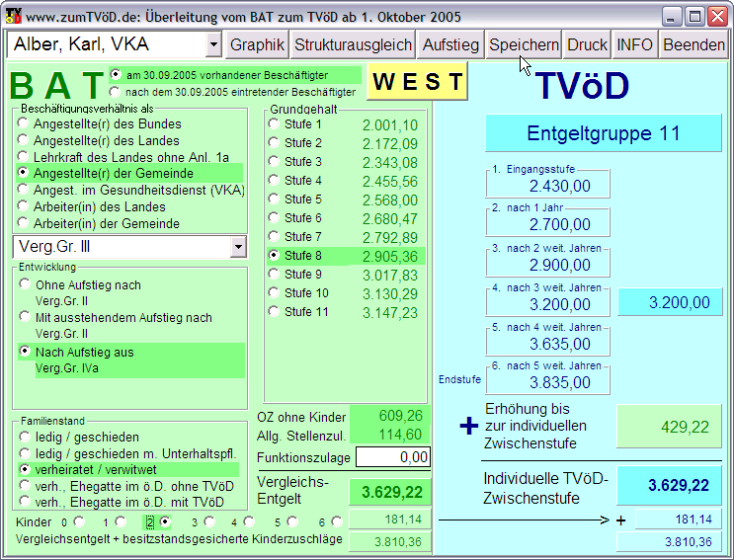Open the Verg.Gr. III dropdown
Viewport: 734px width, 560px height.
(x=237, y=247)
